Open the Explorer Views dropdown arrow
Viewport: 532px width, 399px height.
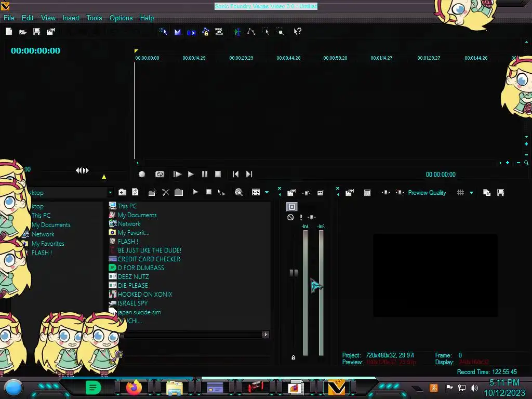267,192
